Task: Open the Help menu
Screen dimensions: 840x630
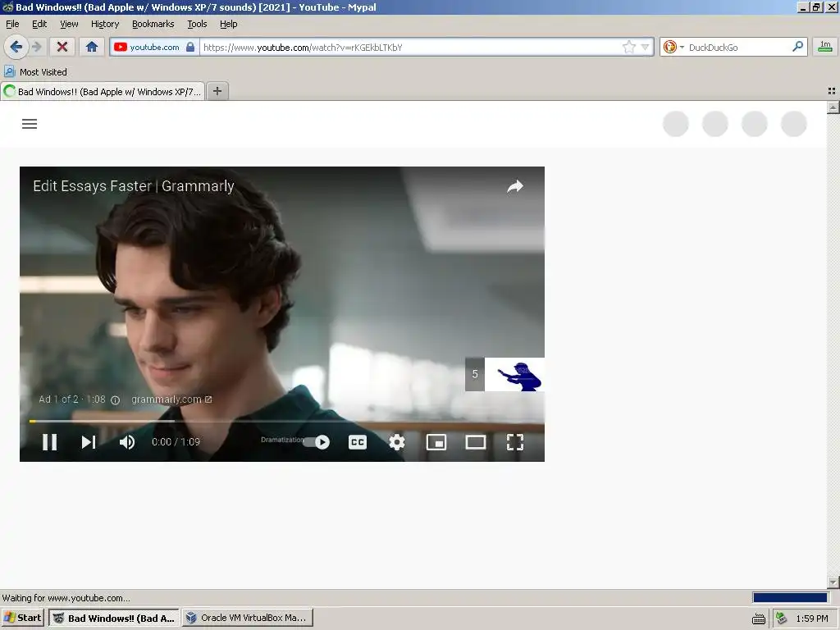Action: point(229,24)
